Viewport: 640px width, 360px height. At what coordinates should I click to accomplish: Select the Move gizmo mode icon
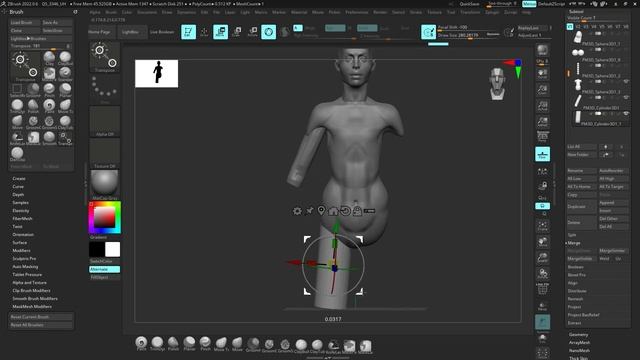coord(220,32)
